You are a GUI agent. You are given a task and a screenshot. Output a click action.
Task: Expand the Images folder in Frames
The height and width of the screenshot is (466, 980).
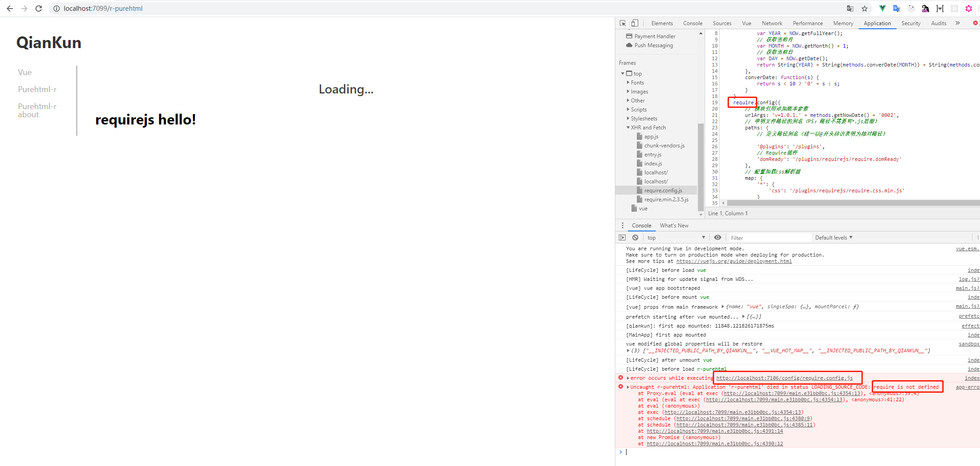pyautogui.click(x=628, y=92)
